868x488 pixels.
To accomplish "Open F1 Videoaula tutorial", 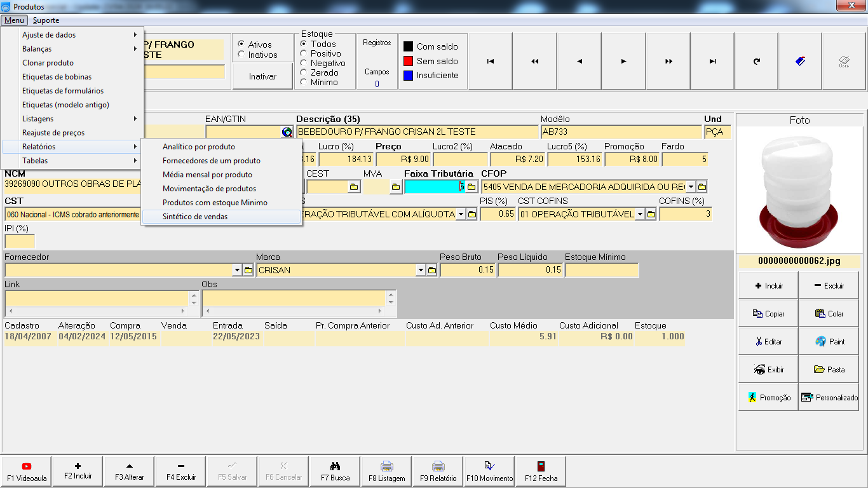I will point(27,471).
